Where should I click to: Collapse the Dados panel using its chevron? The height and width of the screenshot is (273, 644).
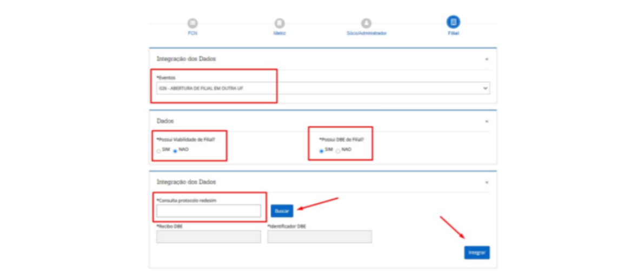click(x=487, y=121)
